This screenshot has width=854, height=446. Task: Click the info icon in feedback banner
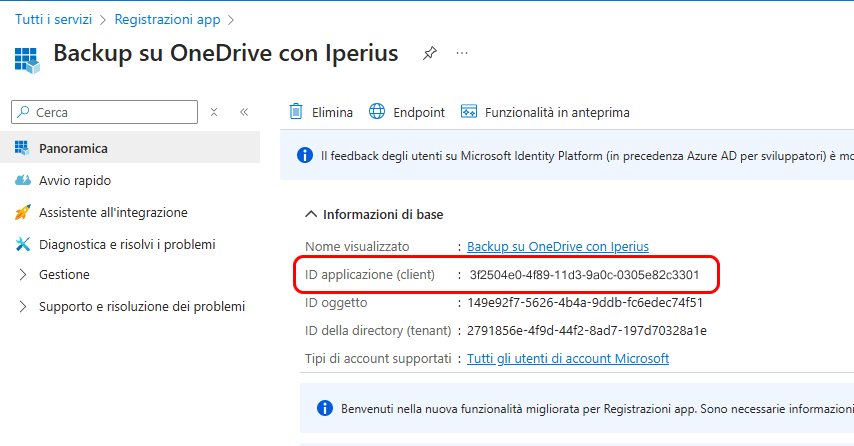click(305, 155)
